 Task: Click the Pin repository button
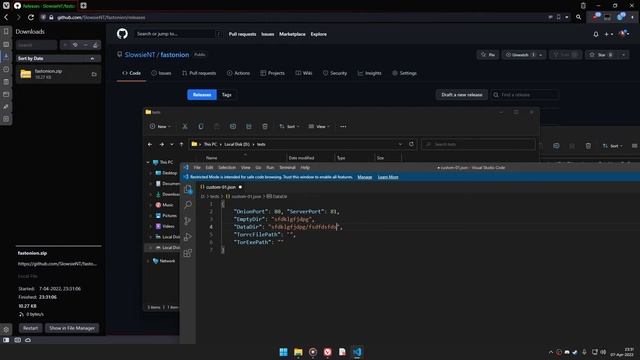tap(488, 55)
